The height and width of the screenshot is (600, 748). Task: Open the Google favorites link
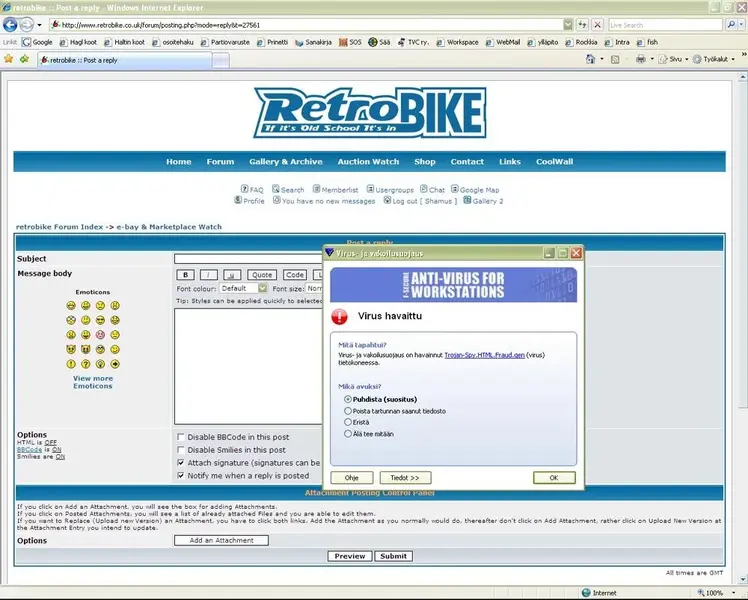point(38,42)
